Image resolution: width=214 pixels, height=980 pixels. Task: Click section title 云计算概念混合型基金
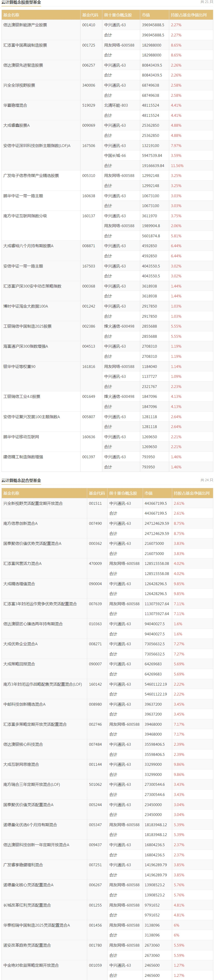(21, 480)
